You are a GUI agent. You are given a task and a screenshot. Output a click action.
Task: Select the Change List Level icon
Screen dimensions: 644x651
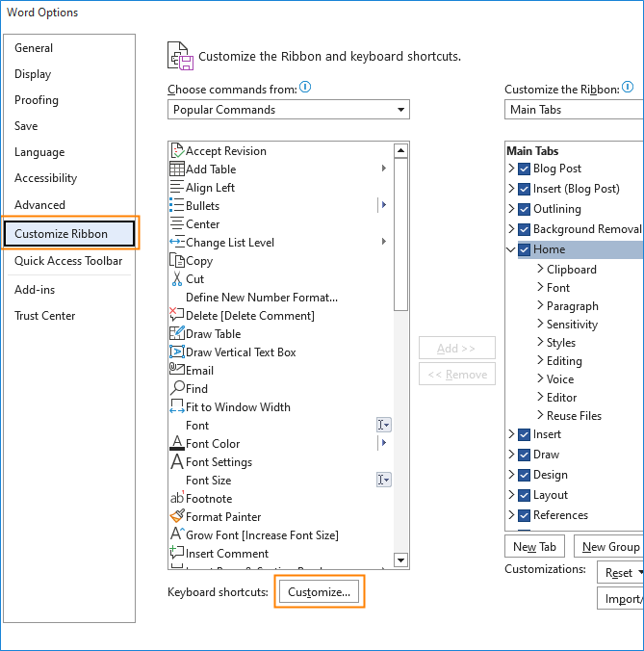[x=177, y=242]
